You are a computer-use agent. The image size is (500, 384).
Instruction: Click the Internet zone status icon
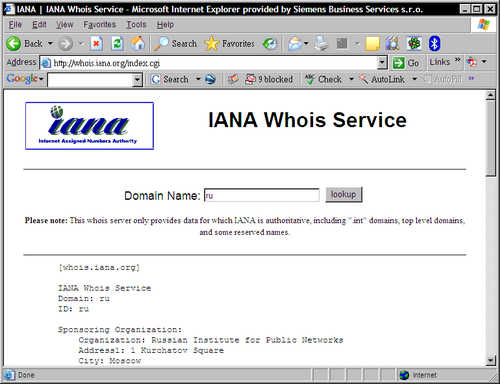[x=404, y=375]
